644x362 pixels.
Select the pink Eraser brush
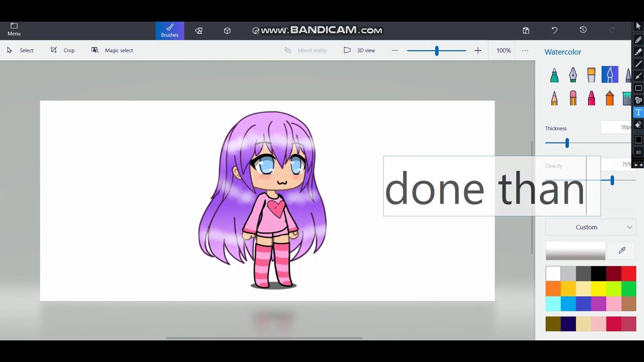573,98
